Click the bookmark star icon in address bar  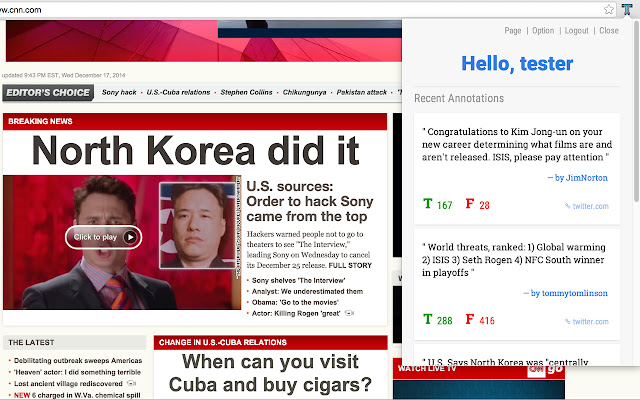pos(609,9)
